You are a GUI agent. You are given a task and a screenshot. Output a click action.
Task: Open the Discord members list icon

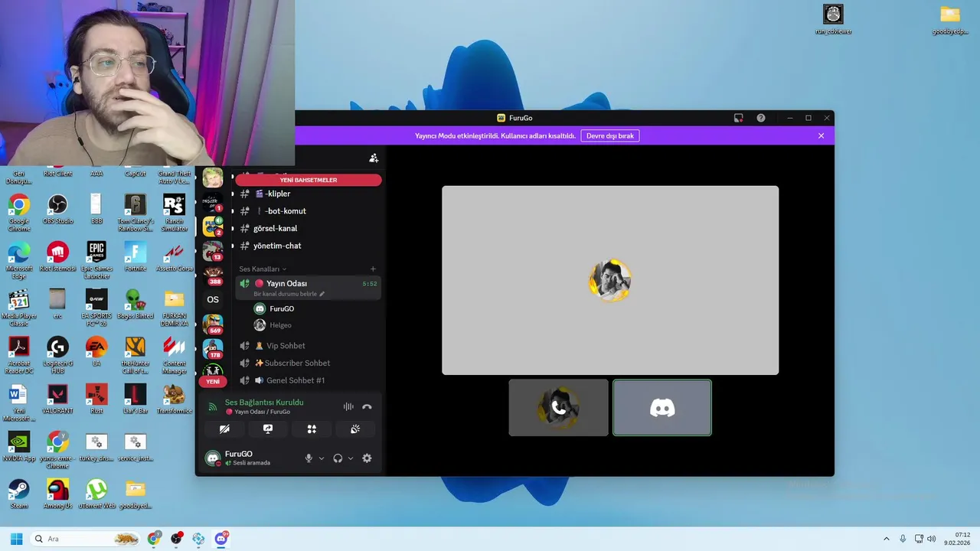(374, 158)
